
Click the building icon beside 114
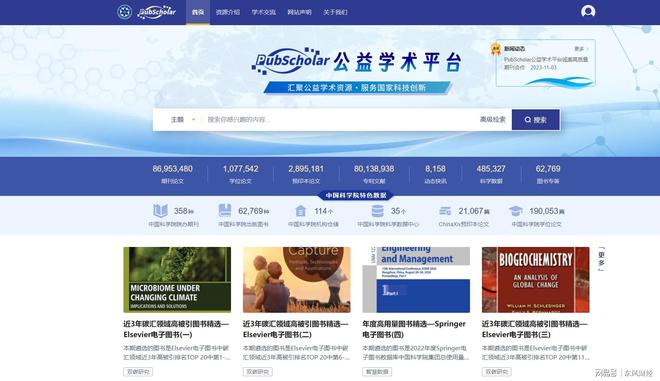pos(300,210)
